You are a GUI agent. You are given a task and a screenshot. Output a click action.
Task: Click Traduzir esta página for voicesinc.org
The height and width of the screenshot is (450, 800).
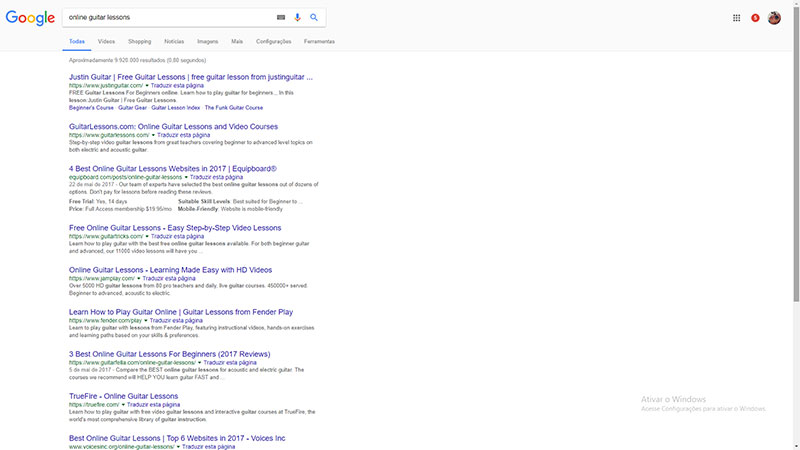coord(208,447)
